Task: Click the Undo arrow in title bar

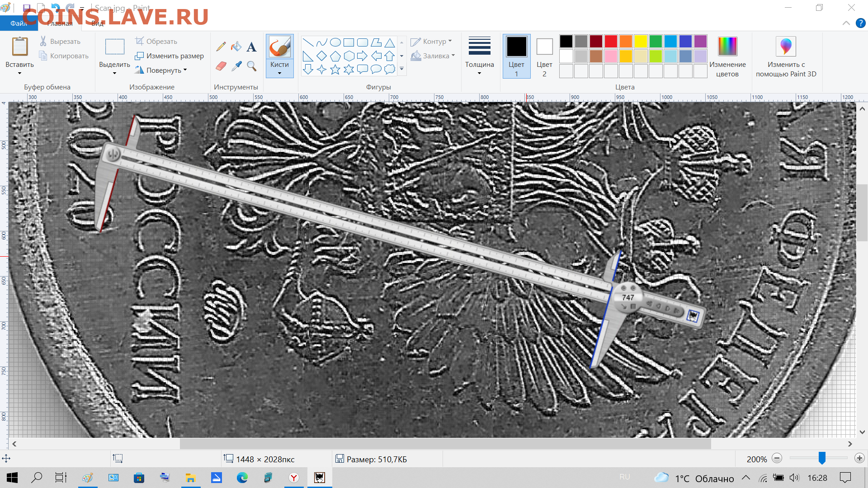Action: (x=56, y=8)
